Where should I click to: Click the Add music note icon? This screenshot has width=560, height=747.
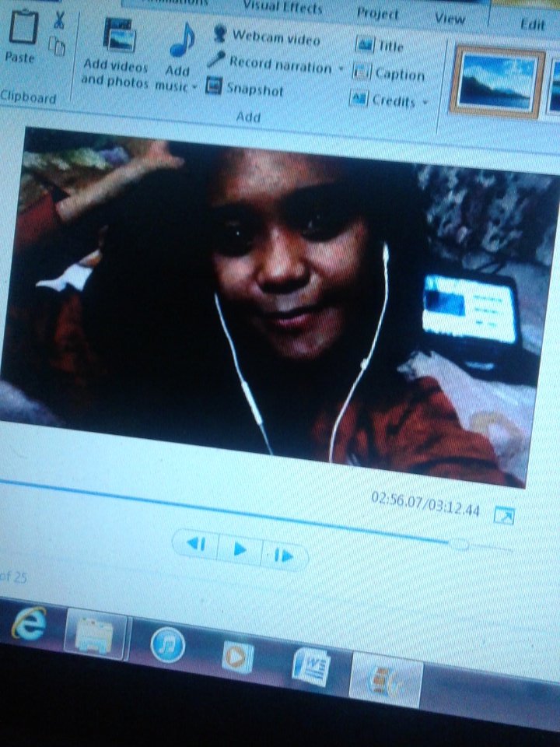[x=182, y=40]
